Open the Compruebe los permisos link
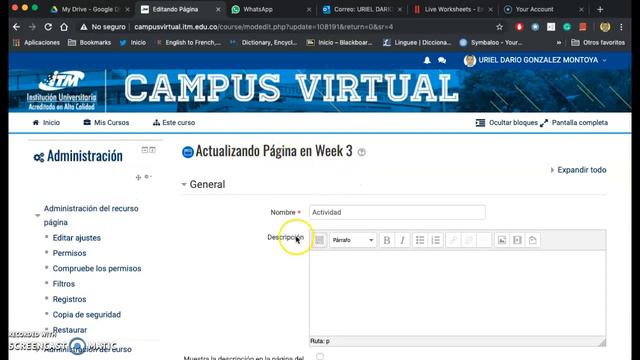 pyautogui.click(x=97, y=269)
